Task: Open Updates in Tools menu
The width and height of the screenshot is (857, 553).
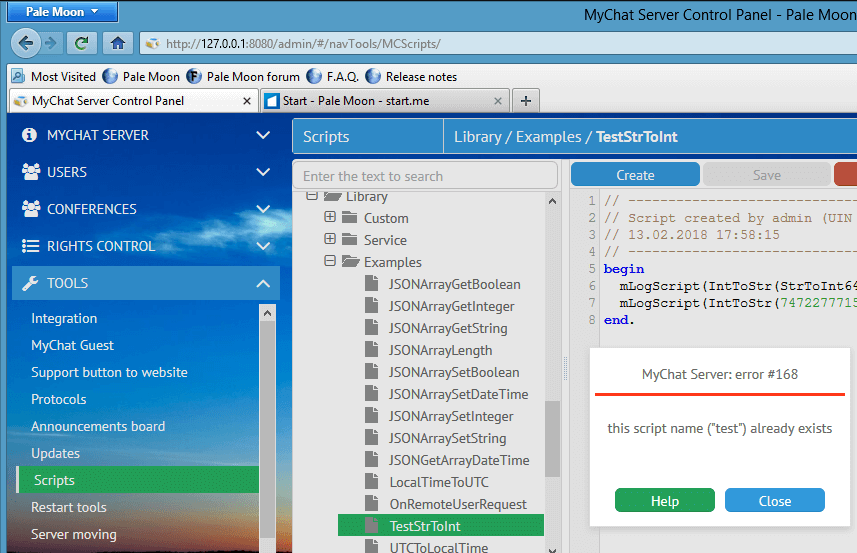Action: coord(55,454)
